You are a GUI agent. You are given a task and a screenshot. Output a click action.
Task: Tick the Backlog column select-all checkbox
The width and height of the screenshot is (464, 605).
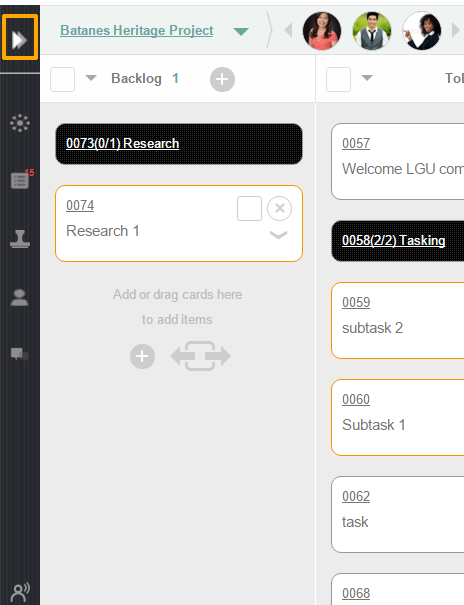click(x=62, y=79)
